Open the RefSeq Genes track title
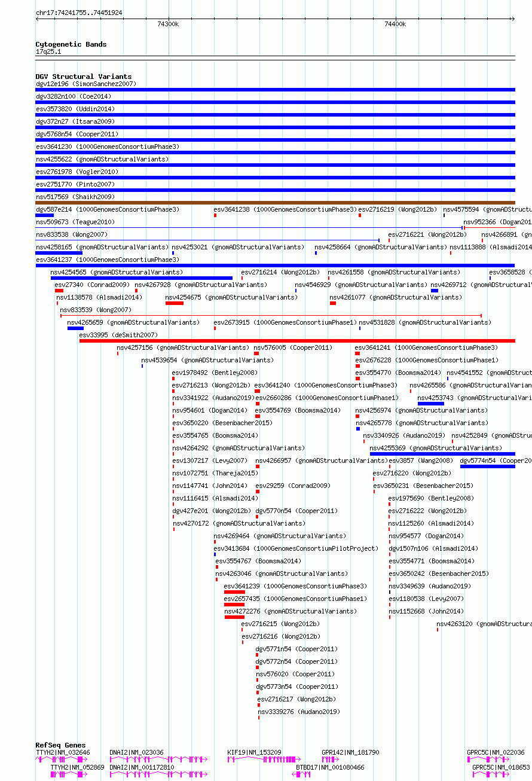Screen dimensions: 532x781 pyautogui.click(x=60, y=745)
